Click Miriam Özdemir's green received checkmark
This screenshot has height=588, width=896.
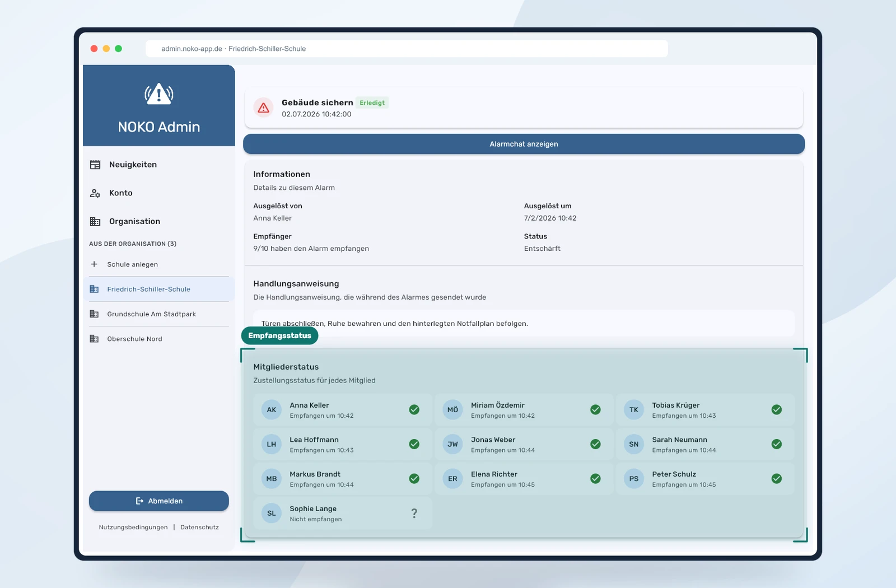click(x=595, y=410)
